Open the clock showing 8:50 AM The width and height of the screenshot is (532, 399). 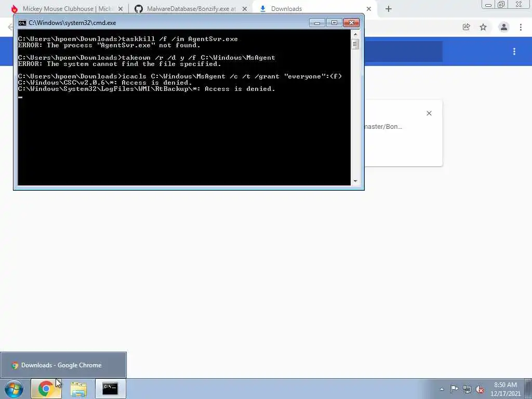(505, 389)
